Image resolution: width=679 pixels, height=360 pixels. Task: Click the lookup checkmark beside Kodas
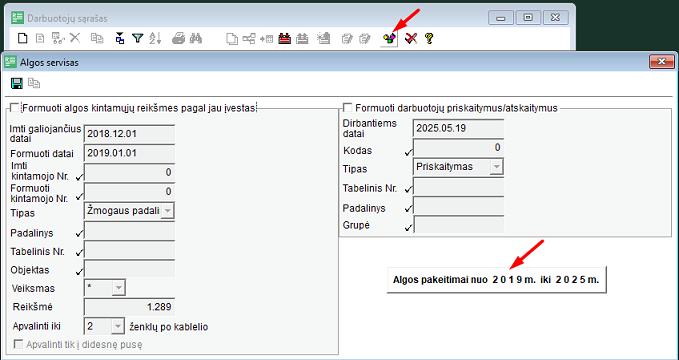408,152
